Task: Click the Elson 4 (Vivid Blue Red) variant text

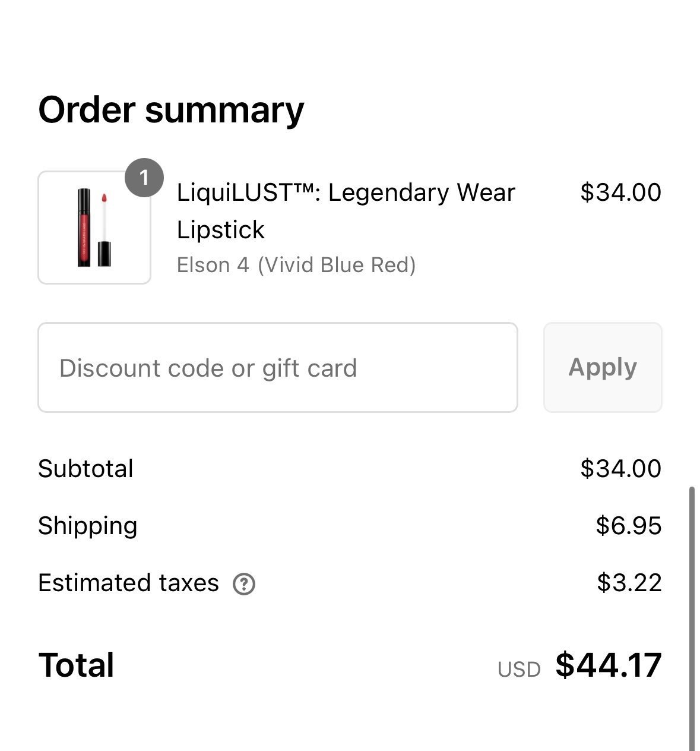Action: click(296, 265)
